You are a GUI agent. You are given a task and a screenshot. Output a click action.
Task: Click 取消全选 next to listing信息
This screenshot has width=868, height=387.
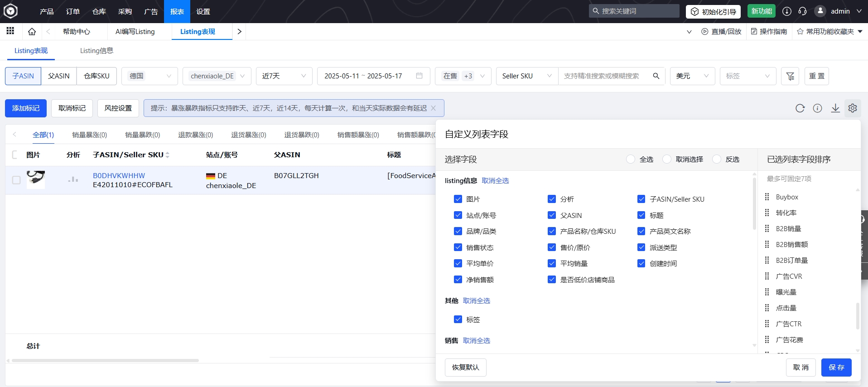[495, 180]
